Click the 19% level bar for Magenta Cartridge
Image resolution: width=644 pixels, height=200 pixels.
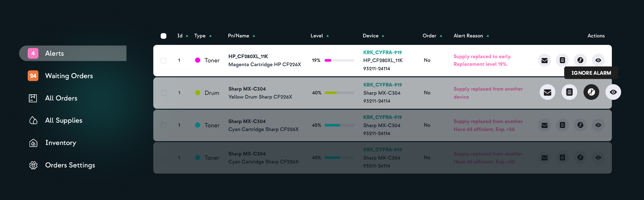click(x=339, y=60)
